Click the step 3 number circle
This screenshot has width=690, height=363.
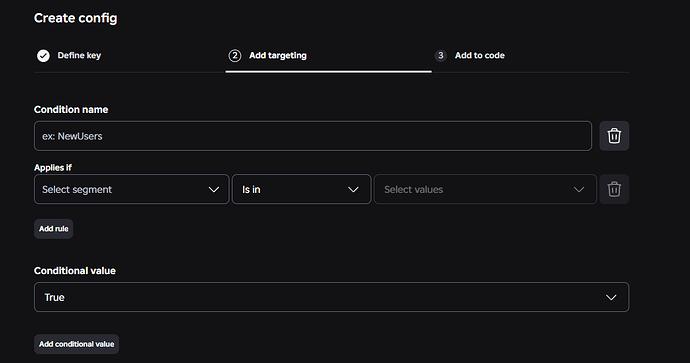440,55
